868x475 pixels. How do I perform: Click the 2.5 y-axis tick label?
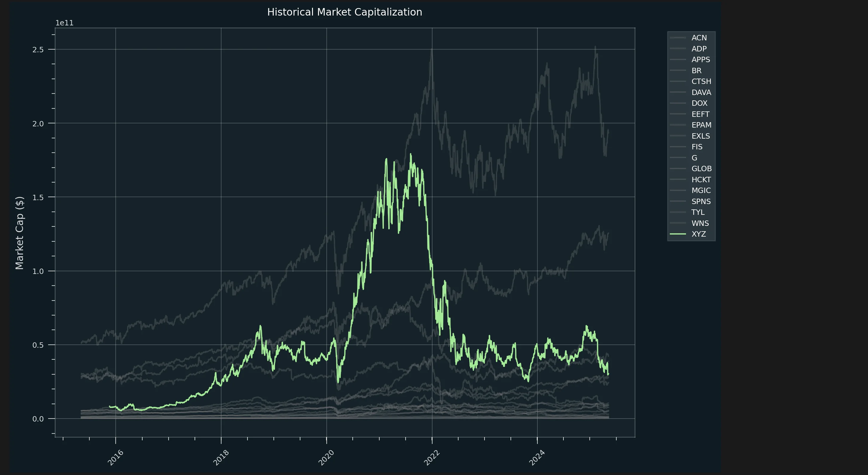(x=38, y=50)
